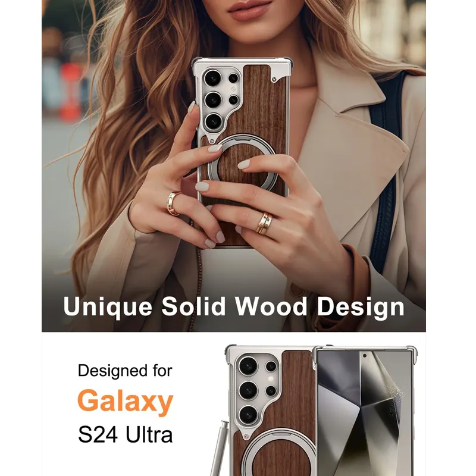Click the 'Designed for' text
The width and height of the screenshot is (476, 476).
click(x=125, y=371)
